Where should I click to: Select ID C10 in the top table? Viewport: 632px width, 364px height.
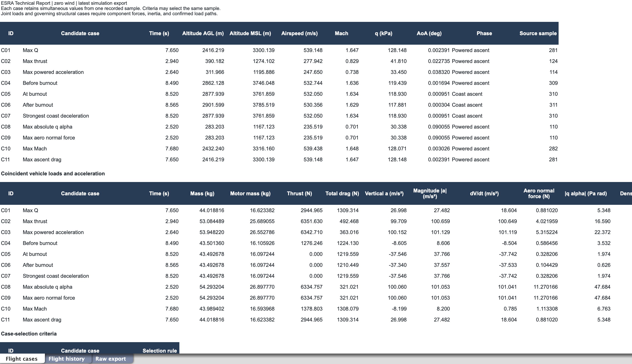(6, 148)
